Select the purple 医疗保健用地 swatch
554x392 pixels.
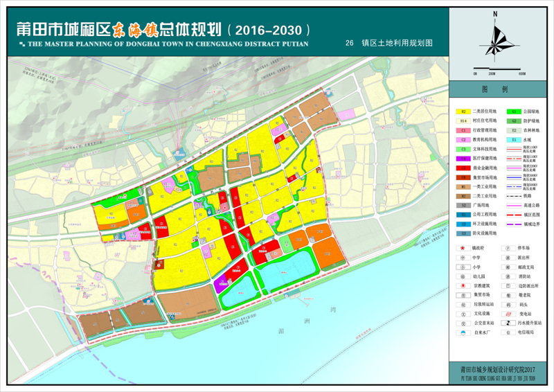click(x=463, y=158)
